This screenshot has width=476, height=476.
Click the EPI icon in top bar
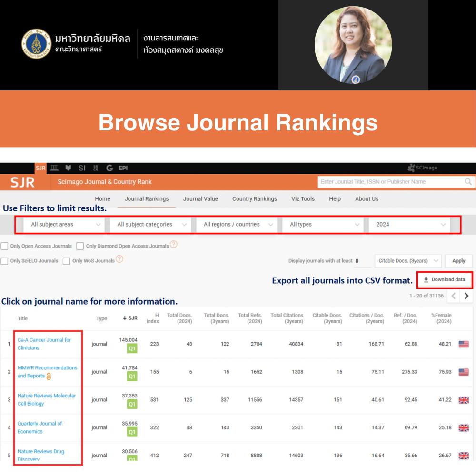pos(123,168)
